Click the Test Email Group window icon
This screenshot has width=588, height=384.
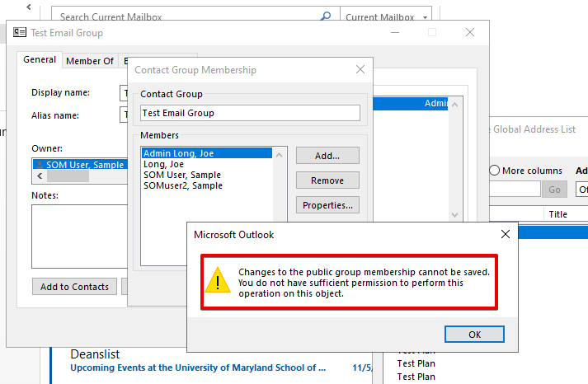click(x=19, y=33)
